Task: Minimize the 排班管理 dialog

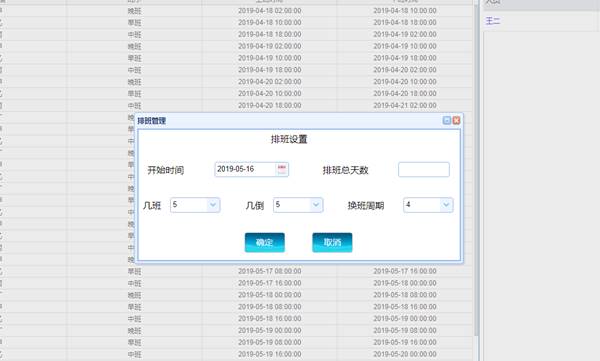Action: [x=447, y=121]
